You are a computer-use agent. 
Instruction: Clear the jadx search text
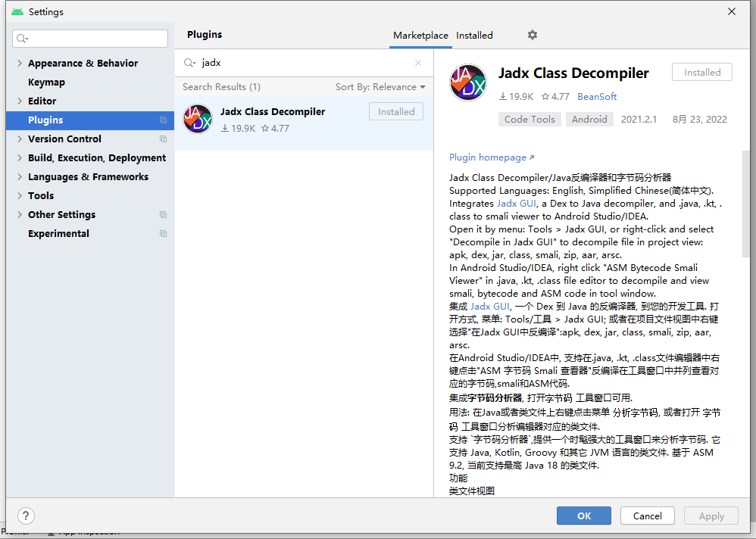[x=418, y=63]
